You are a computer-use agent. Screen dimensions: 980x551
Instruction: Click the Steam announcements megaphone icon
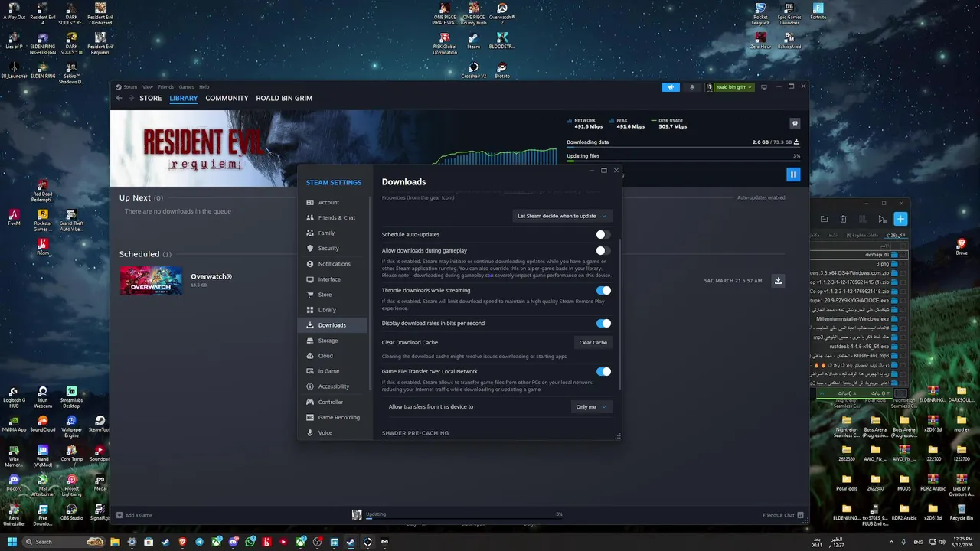[x=671, y=87]
